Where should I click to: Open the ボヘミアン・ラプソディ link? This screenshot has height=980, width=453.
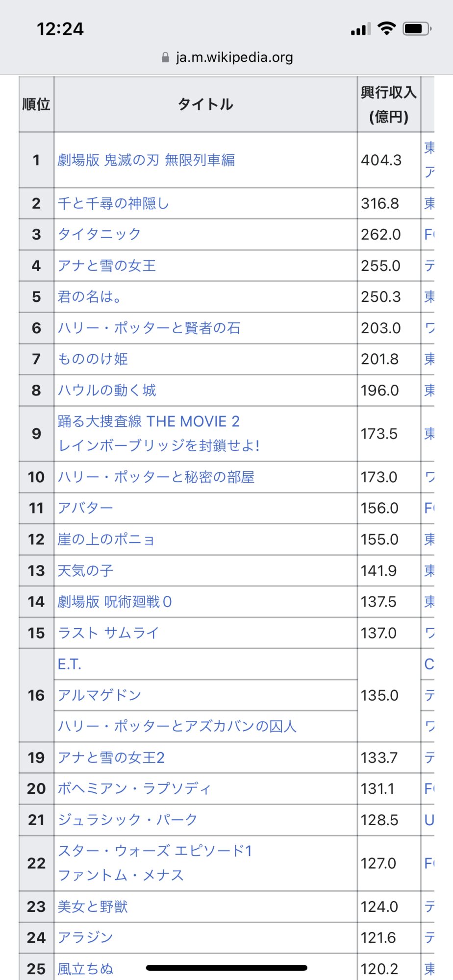tap(134, 789)
